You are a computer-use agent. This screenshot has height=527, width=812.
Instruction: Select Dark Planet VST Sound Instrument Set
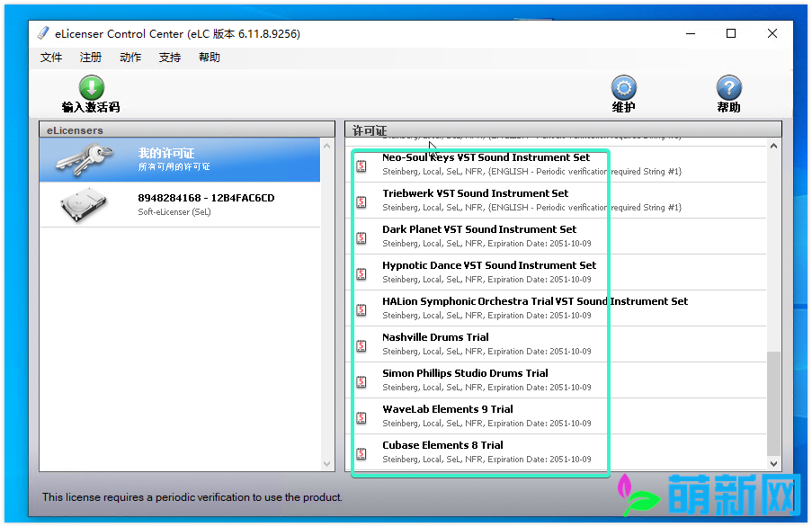tap(557, 236)
